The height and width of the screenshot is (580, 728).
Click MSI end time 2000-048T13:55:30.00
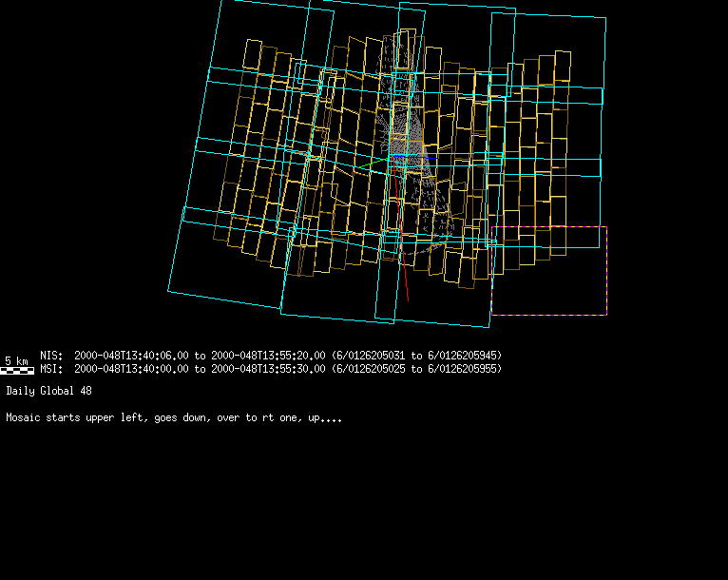coord(268,369)
